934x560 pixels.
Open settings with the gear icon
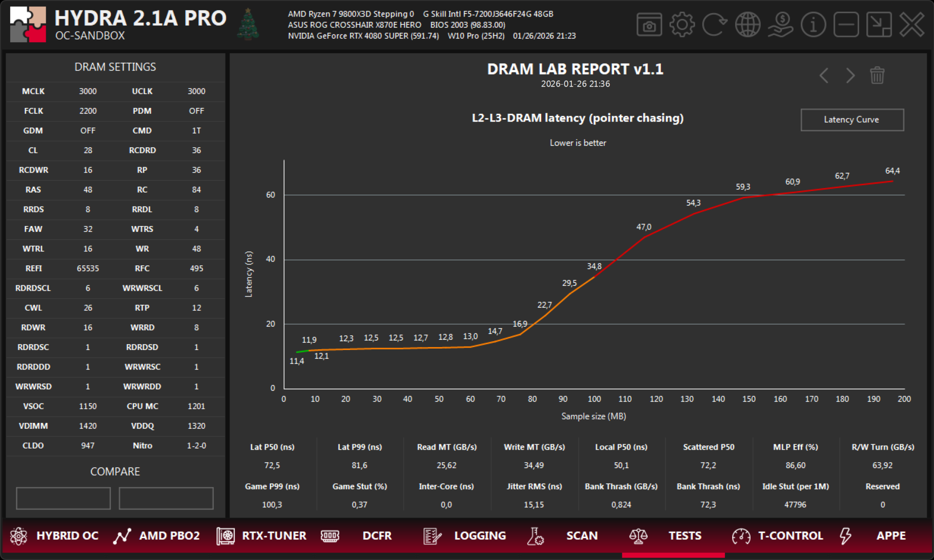coord(682,25)
